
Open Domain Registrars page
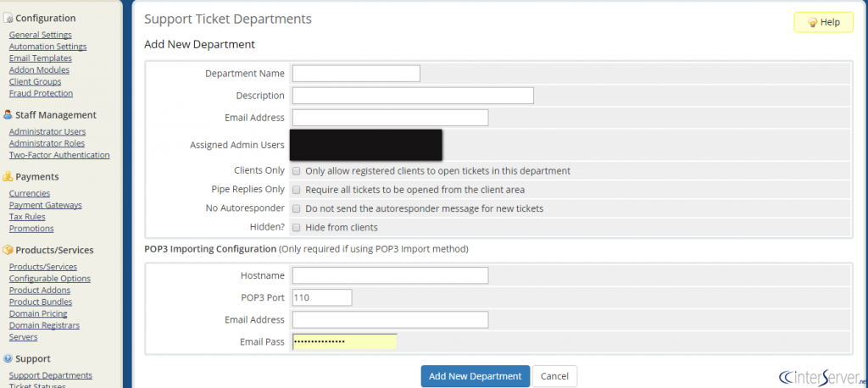[44, 325]
